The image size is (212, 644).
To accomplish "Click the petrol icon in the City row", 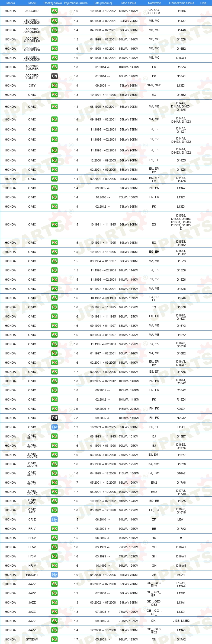I will point(54,85).
